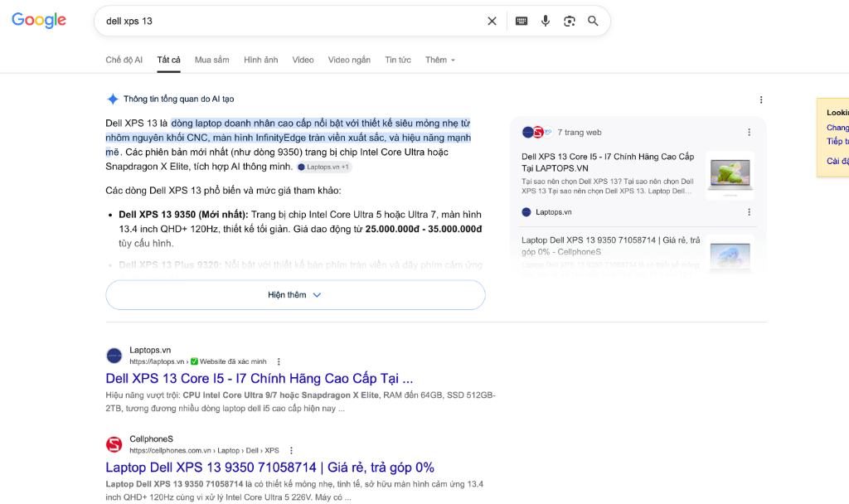Click the https://laptops.vn URL breadcrumb
Viewport: 849px width, 504px height.
(157, 361)
